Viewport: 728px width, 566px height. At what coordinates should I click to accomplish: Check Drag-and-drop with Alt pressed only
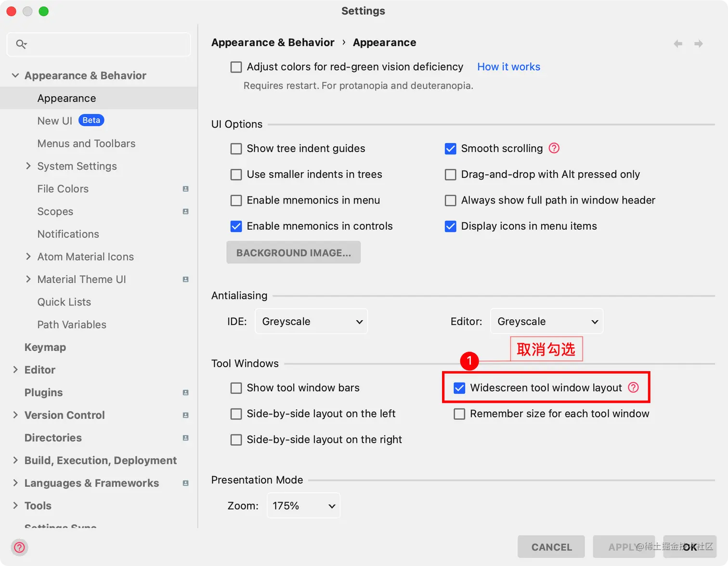(x=450, y=174)
